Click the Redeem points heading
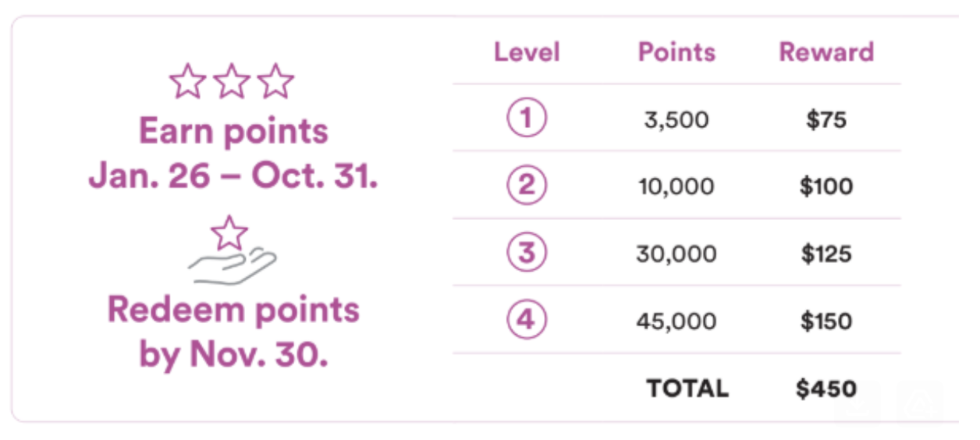 233,310
